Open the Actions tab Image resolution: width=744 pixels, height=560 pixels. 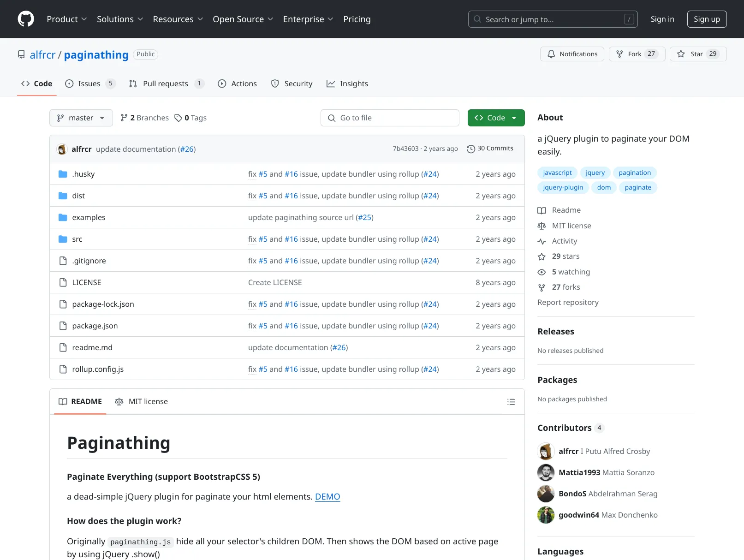pyautogui.click(x=237, y=83)
